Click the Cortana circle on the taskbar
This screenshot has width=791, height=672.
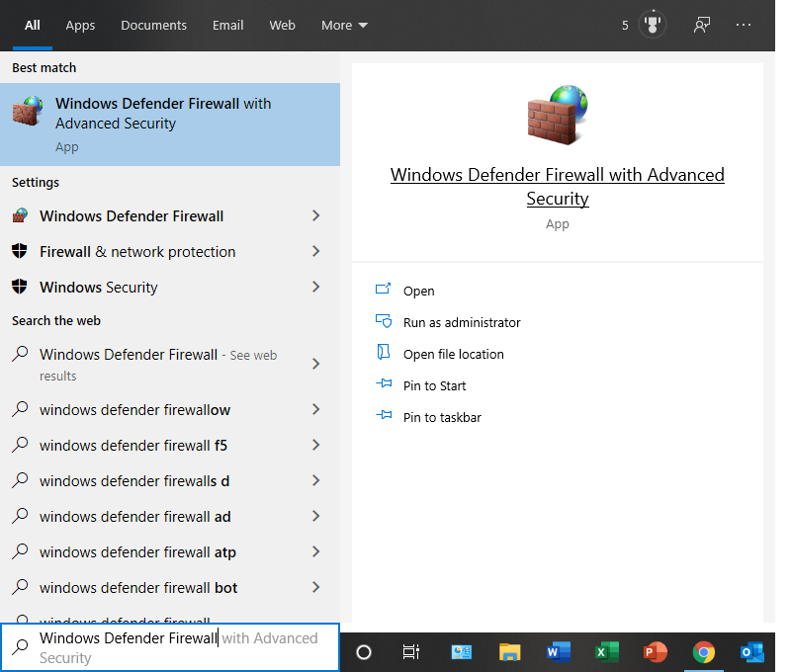[x=364, y=652]
